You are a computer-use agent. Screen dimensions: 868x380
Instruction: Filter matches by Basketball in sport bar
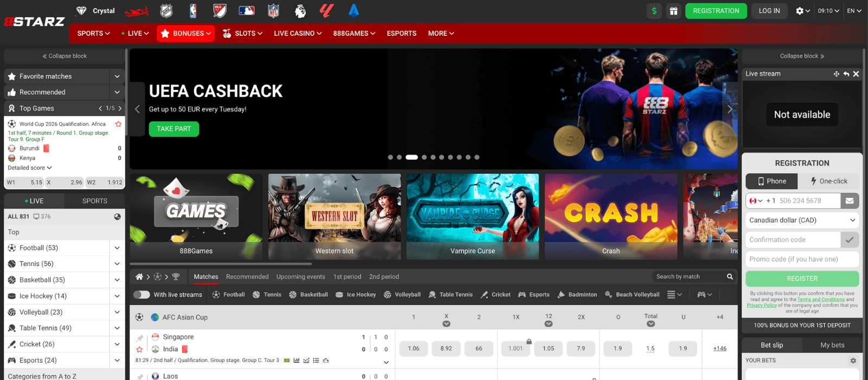tap(308, 295)
